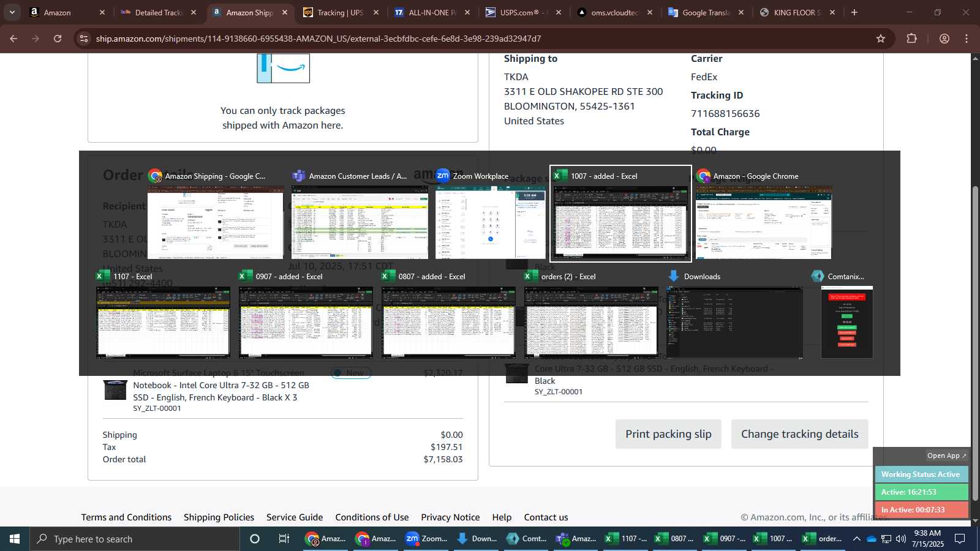Screen dimensions: 980x551
Task: Open 1107 Excel workbook from taskbar
Action: coord(625,539)
